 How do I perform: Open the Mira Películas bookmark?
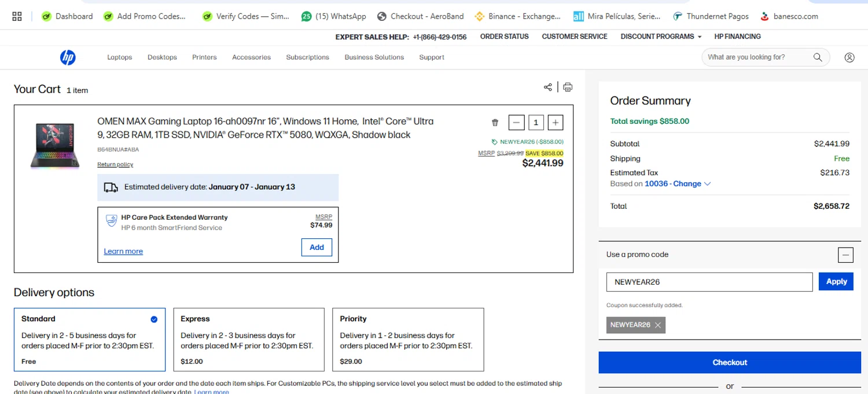(x=617, y=16)
